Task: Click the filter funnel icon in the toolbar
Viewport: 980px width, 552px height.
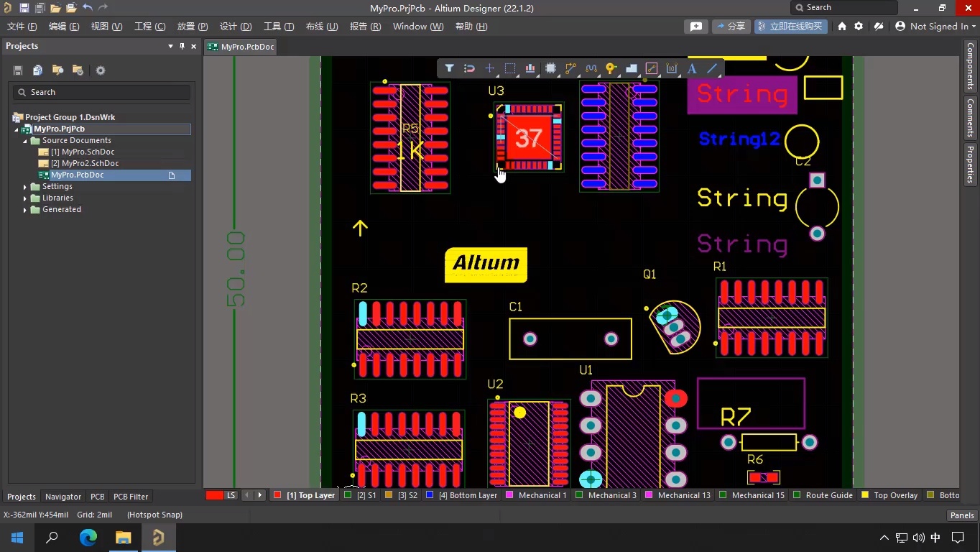Action: [450, 68]
